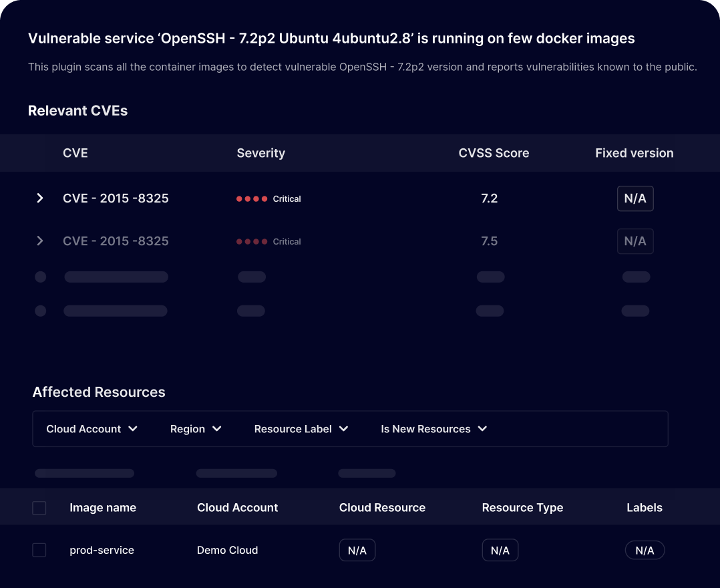Click the faded Critical severity dots in the 7.5 row
This screenshot has height=588, width=720.
[252, 242]
